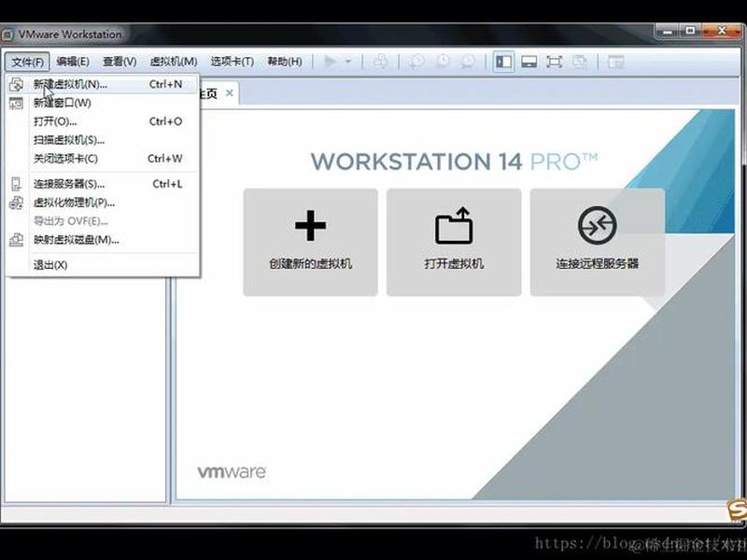Click the unity mode toolbar icon

click(579, 62)
